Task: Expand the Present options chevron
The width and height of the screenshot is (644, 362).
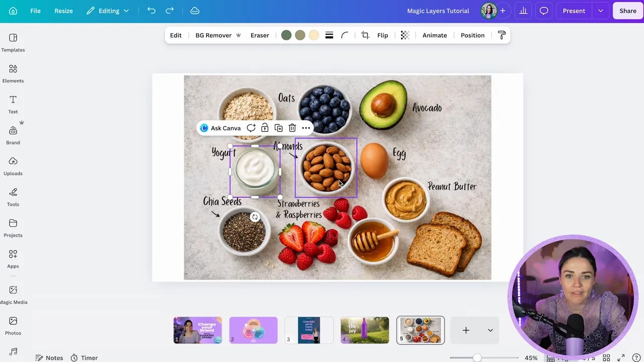Action: 600,11
